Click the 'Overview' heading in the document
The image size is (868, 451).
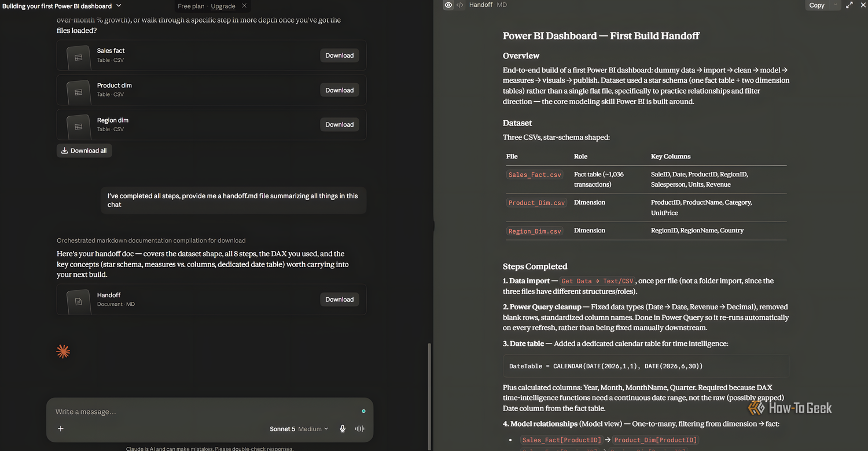[521, 56]
